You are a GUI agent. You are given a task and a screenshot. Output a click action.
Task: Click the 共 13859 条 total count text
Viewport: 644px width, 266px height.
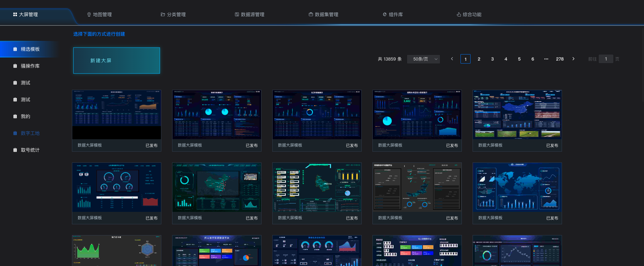click(390, 59)
